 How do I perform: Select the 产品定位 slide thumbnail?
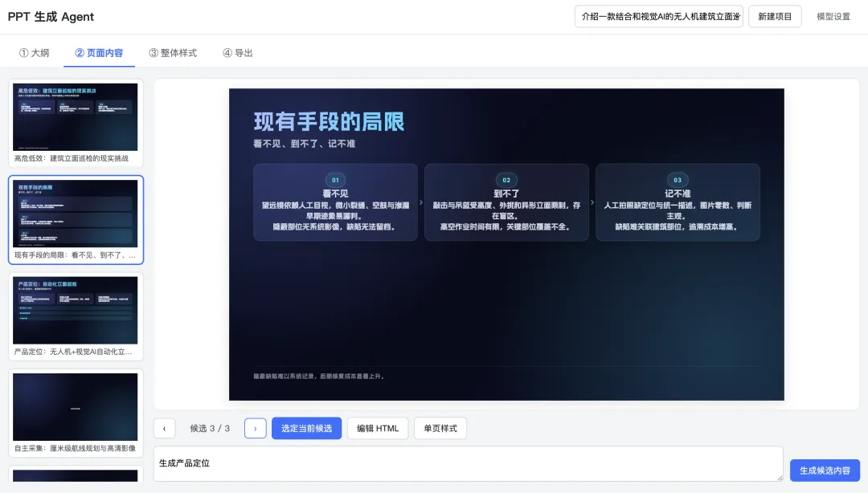(76, 316)
